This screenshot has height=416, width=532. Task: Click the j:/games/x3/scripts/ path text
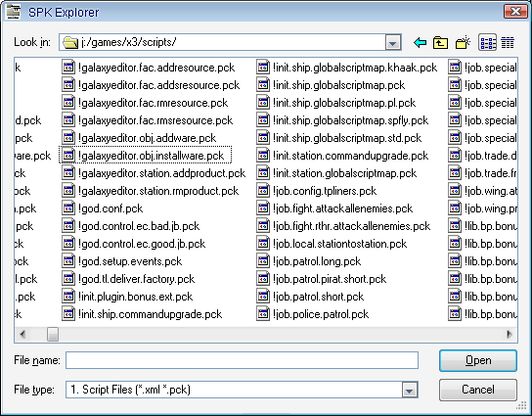click(128, 42)
